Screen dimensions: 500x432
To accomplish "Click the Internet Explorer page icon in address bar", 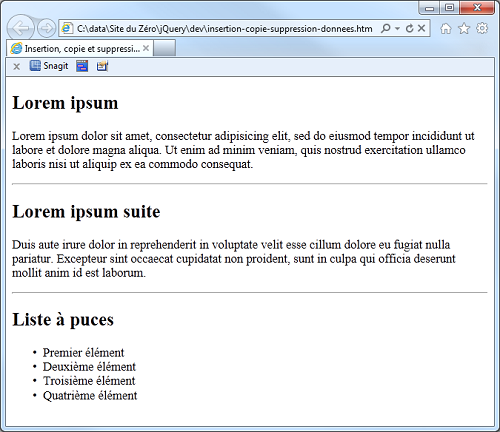I will pyautogui.click(x=67, y=28).
